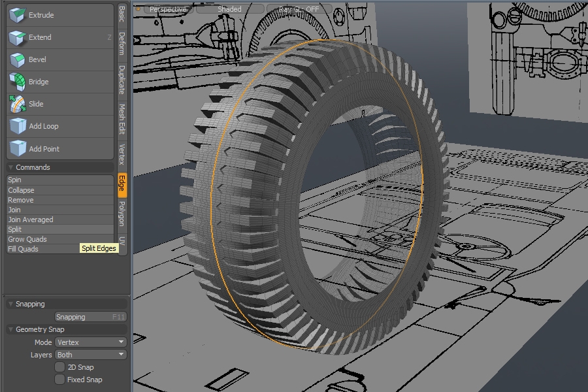Screen dimensions: 588x392
Task: Toggle the Snapping F11 button
Action: (x=90, y=317)
